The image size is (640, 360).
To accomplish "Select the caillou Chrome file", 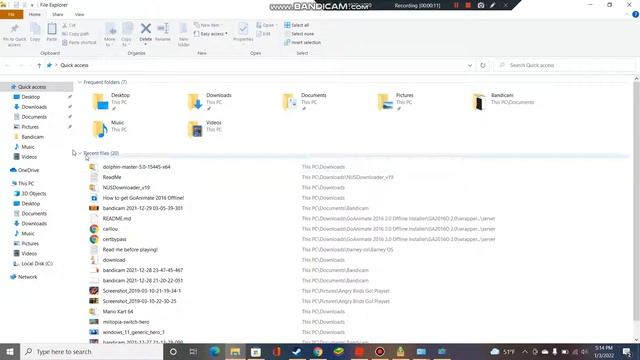I will (x=110, y=229).
